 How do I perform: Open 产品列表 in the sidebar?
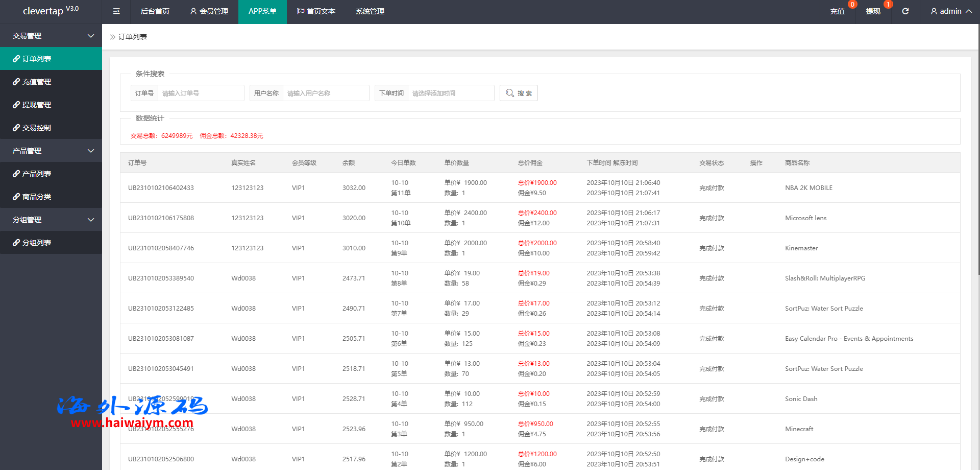point(37,174)
